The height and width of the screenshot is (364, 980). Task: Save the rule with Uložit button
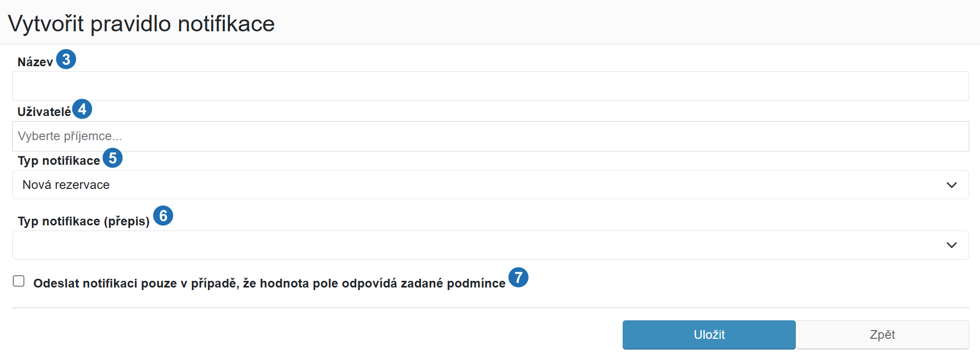(x=709, y=335)
